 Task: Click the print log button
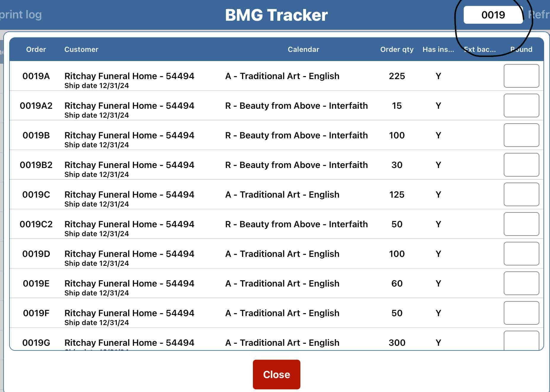click(x=21, y=15)
